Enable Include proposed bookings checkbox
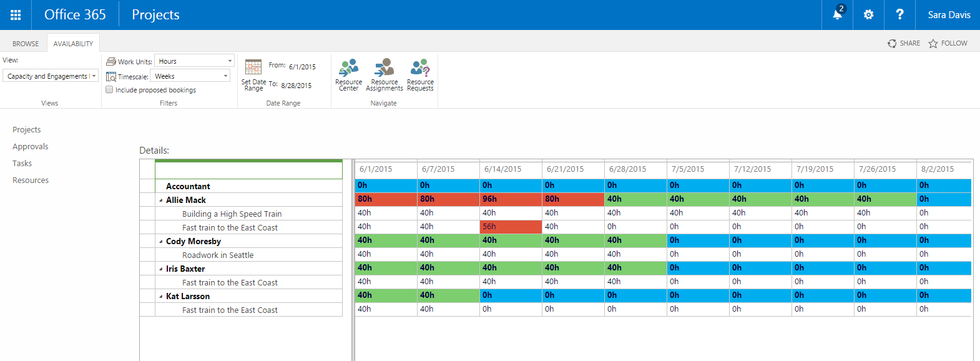Screen dimensions: 980x361 [110, 90]
